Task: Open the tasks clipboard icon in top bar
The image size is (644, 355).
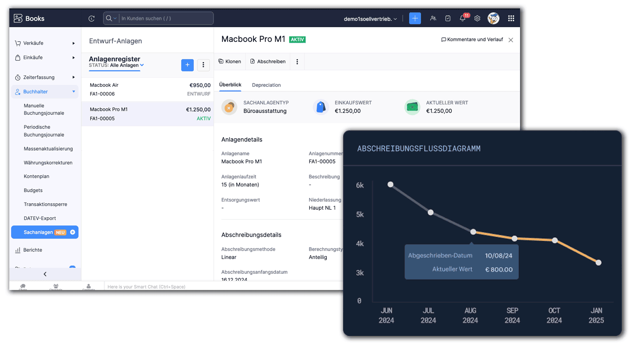Action: [x=448, y=19]
